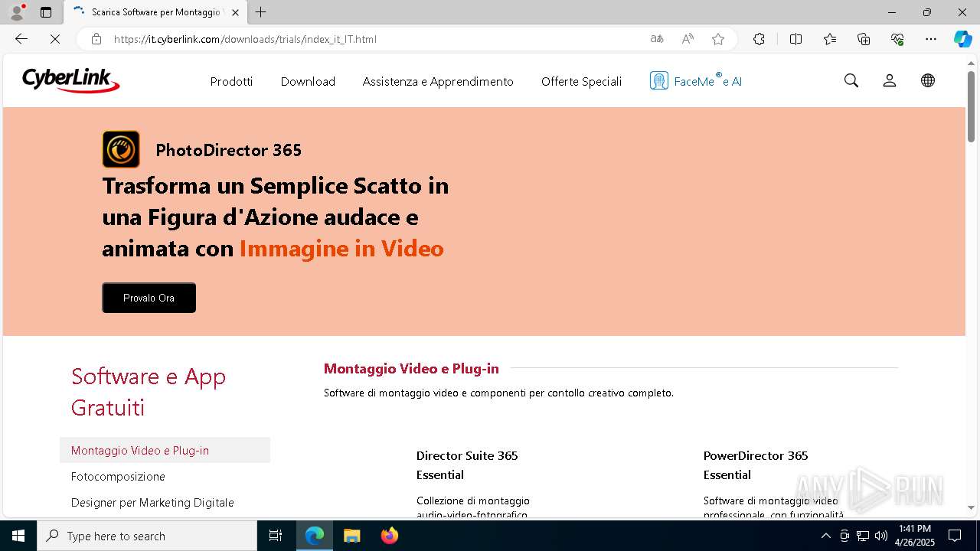980x551 pixels.
Task: Click the FaceMe face icon
Action: click(658, 80)
